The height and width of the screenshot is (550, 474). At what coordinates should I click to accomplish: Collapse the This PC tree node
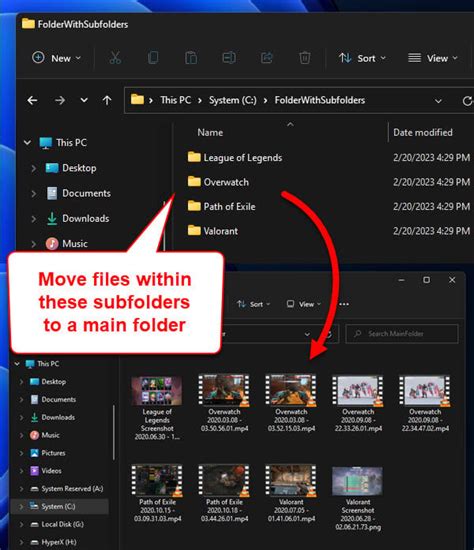click(x=27, y=143)
